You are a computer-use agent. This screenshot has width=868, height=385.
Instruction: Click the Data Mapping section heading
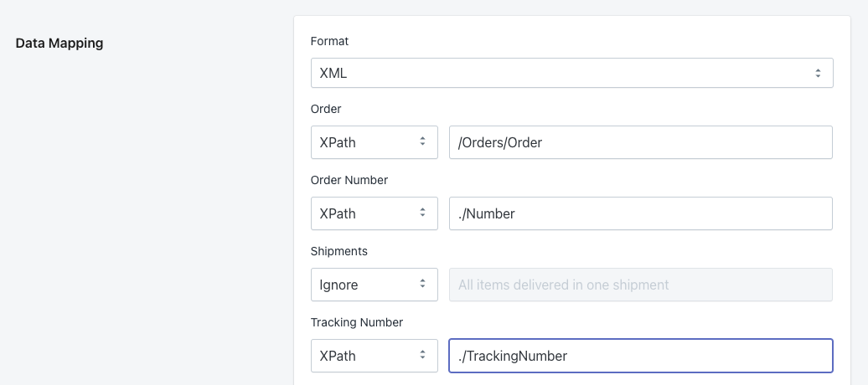point(59,43)
